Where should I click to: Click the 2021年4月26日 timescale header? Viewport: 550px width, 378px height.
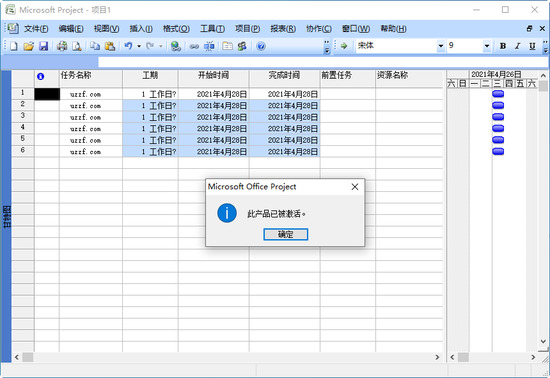(x=496, y=74)
